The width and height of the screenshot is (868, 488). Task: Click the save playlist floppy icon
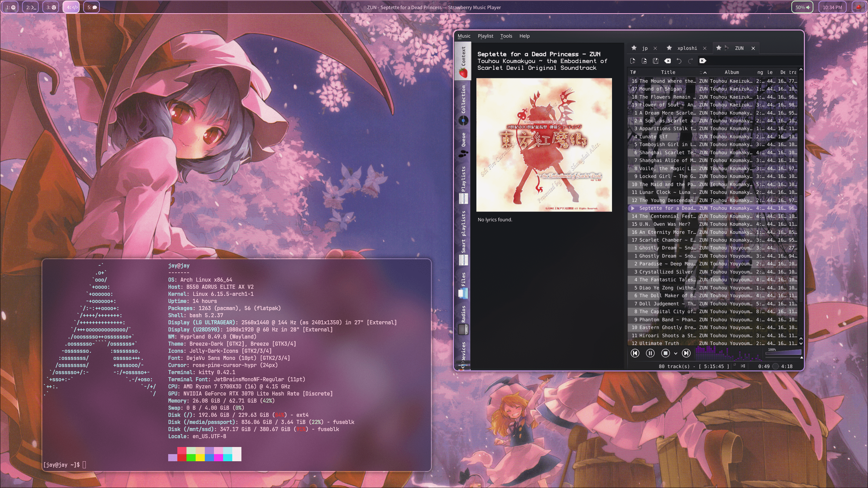point(656,61)
